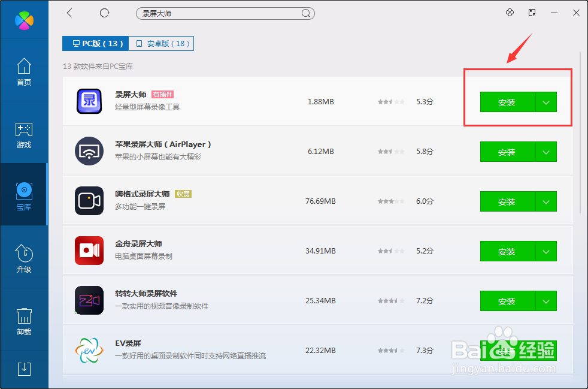
Task: Open the 转转大师录屏软件 title link
Action: [146, 294]
